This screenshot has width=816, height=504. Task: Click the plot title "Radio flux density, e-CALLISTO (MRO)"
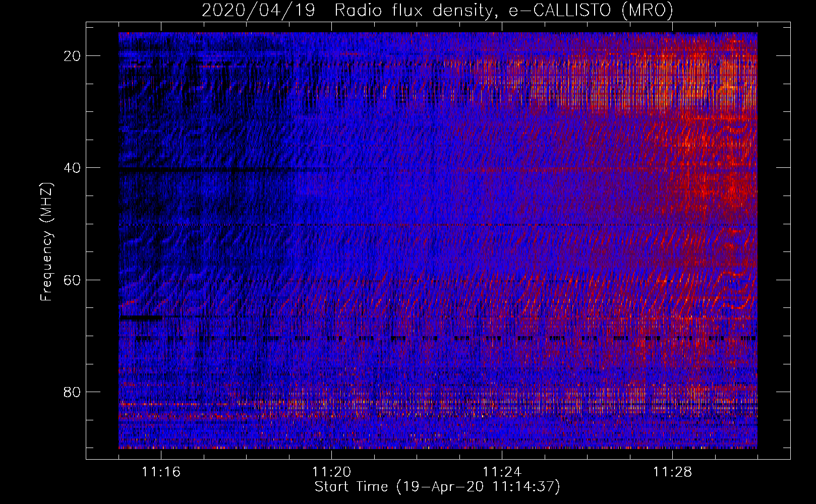coord(504,10)
